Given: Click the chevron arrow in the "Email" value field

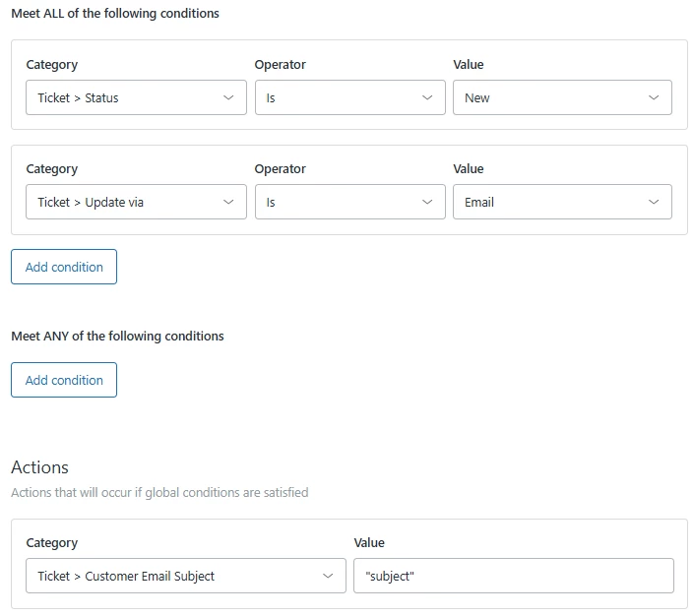Looking at the screenshot, I should pyautogui.click(x=655, y=203).
